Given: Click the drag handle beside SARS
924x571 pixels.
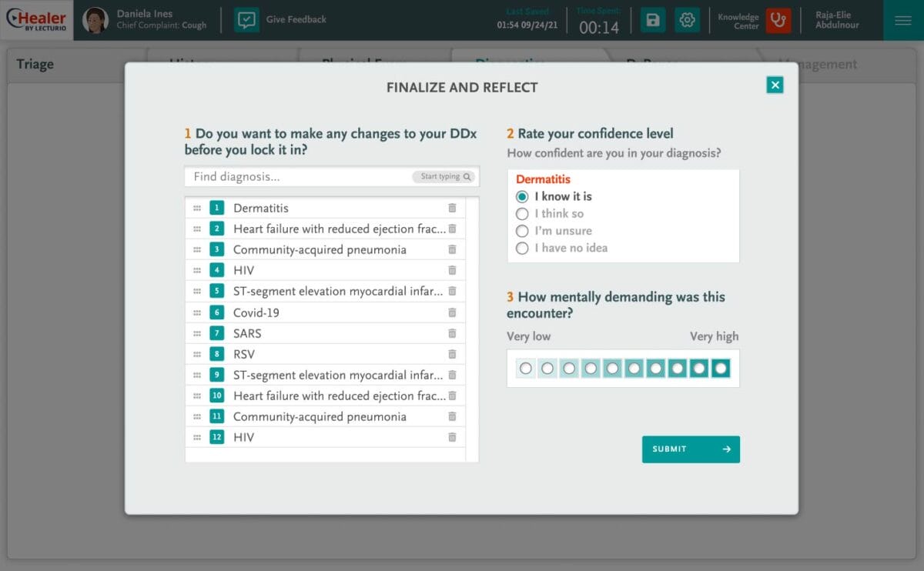Looking at the screenshot, I should [x=197, y=333].
